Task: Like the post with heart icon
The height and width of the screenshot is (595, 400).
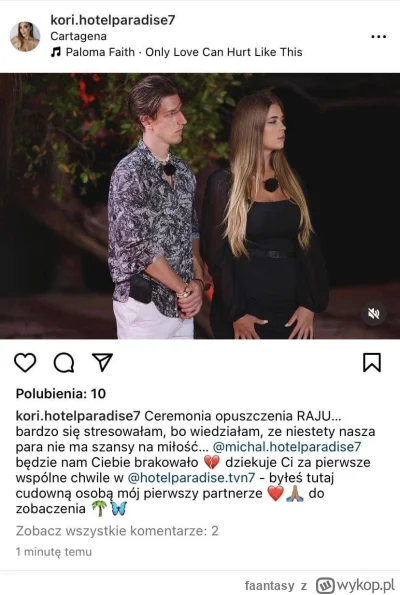Action: coord(25,362)
